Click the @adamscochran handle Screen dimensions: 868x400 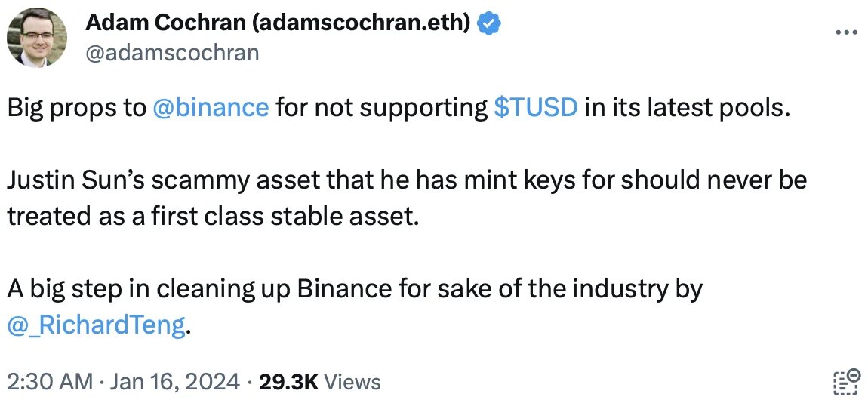point(172,53)
